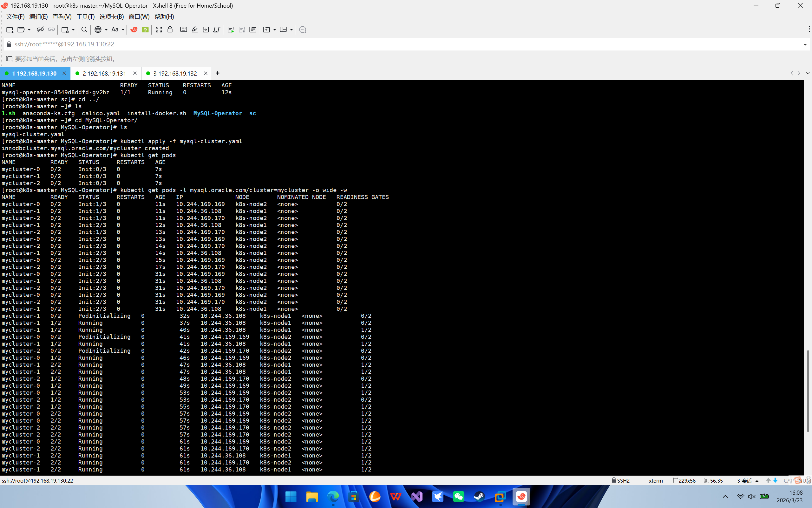Open the 窗口(W) menu
The width and height of the screenshot is (812, 508).
point(139,17)
